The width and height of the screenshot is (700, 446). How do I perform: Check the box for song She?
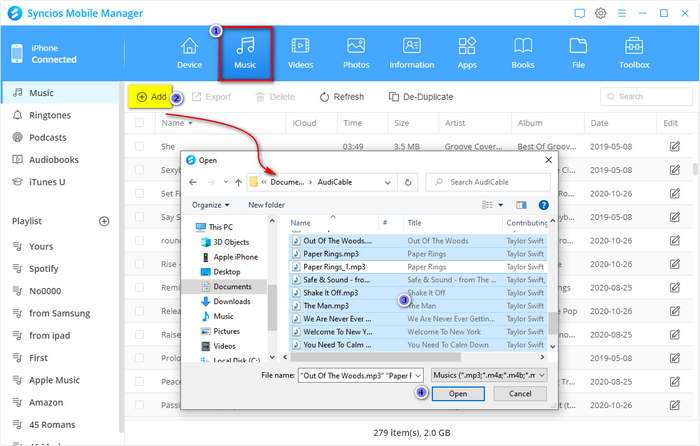(x=140, y=146)
